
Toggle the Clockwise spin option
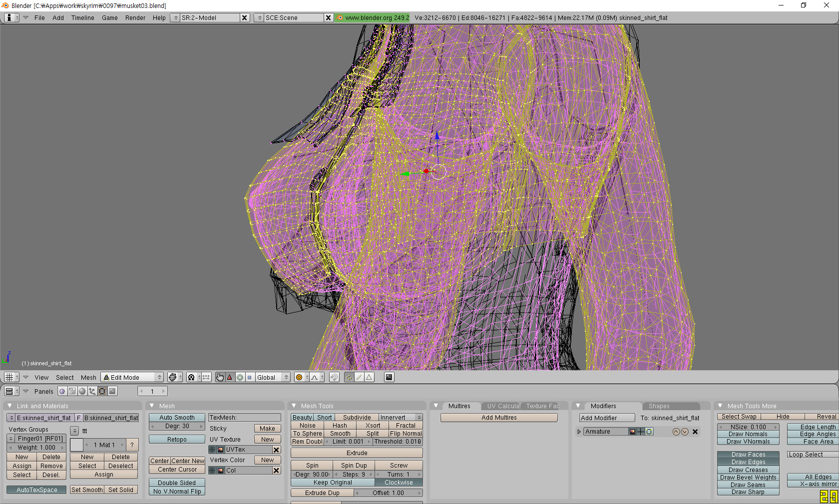coord(399,483)
